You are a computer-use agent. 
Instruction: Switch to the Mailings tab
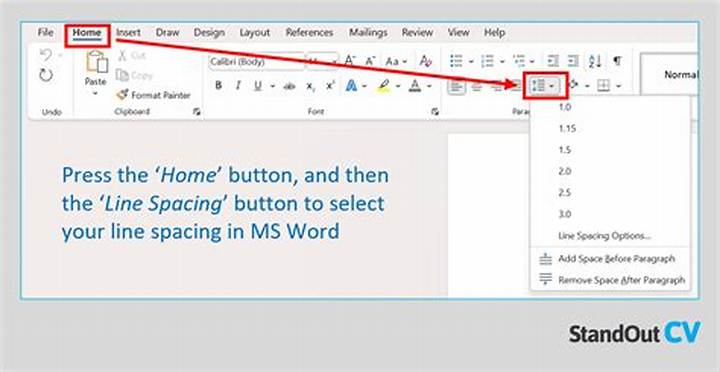coord(368,33)
